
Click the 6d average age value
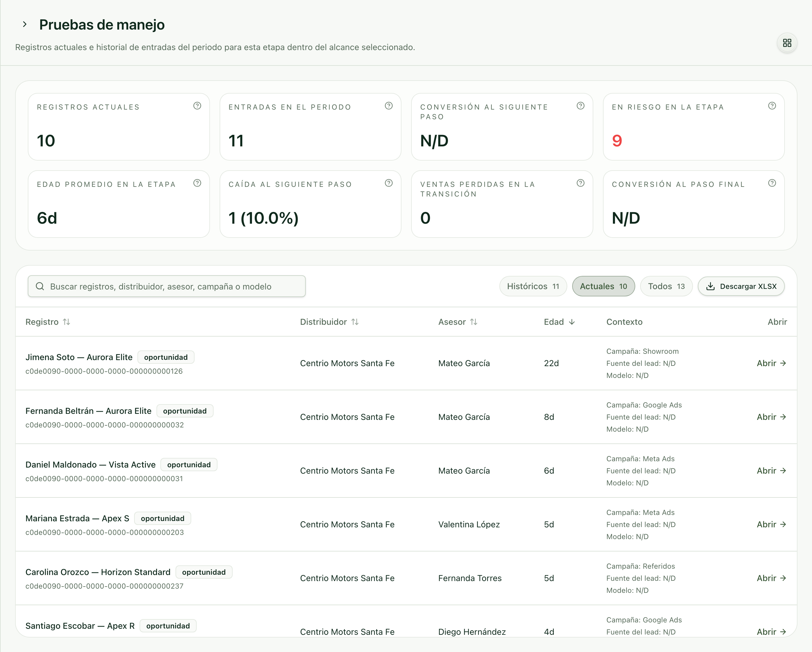coord(47,218)
